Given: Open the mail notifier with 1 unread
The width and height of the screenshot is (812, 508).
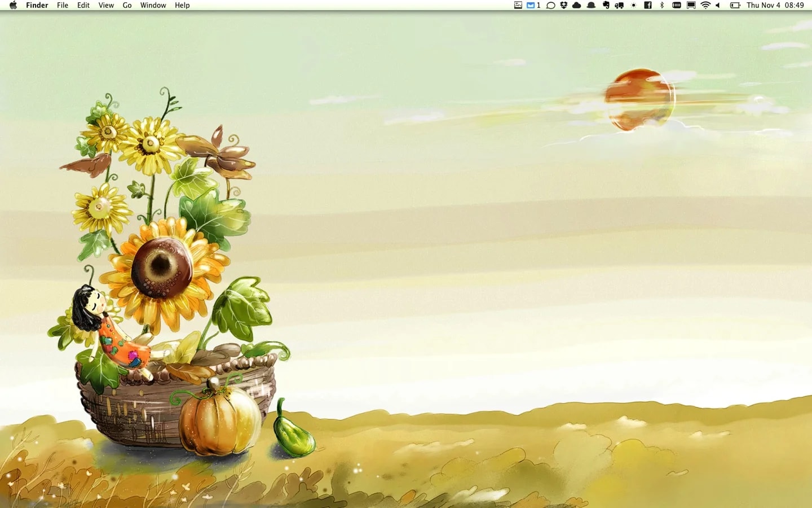Looking at the screenshot, I should (x=533, y=5).
